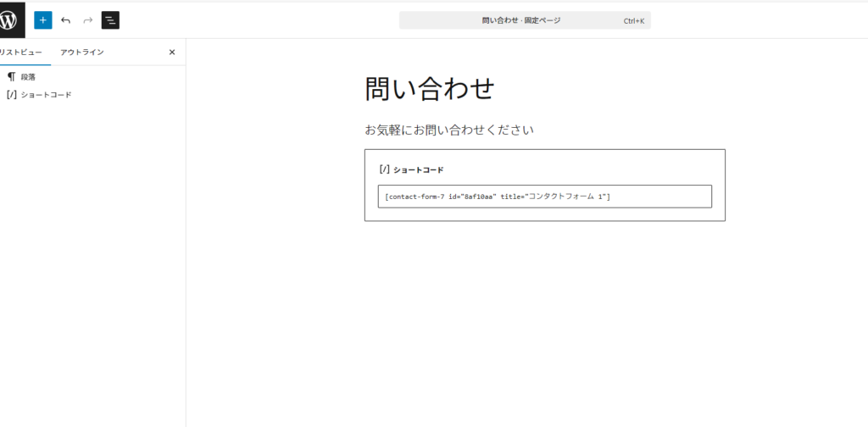Click the page title 問い合わせ
The height and width of the screenshot is (427, 868).
429,89
